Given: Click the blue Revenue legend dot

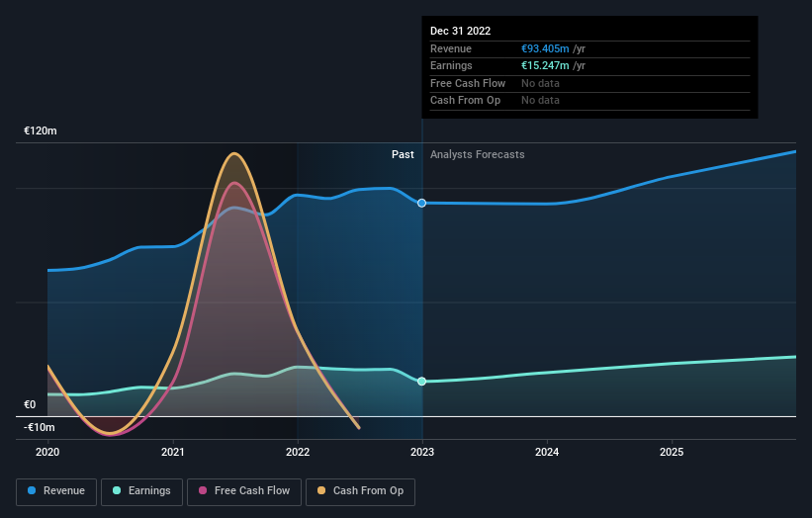Looking at the screenshot, I should pyautogui.click(x=32, y=490).
